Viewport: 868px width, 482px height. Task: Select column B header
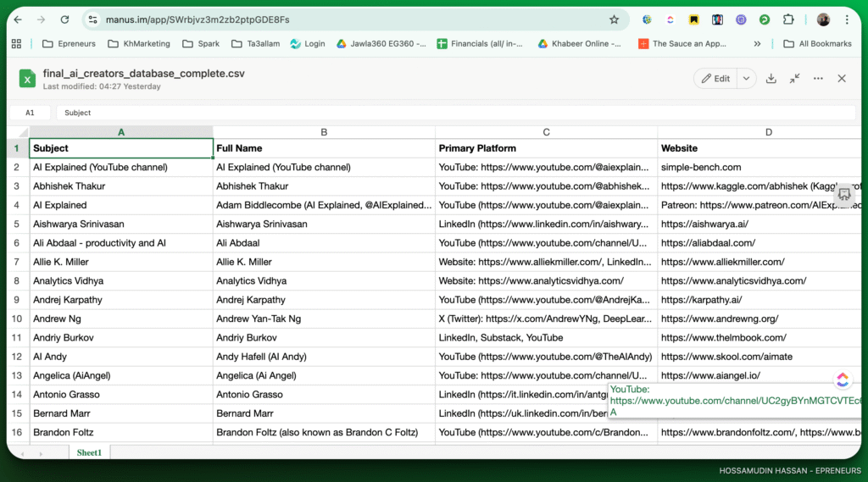pyautogui.click(x=324, y=132)
